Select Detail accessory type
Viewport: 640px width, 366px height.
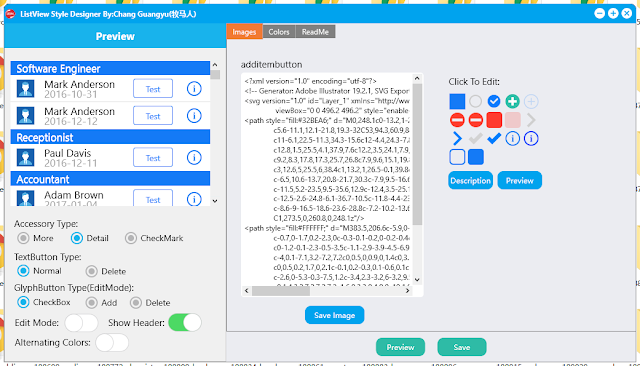click(x=77, y=238)
